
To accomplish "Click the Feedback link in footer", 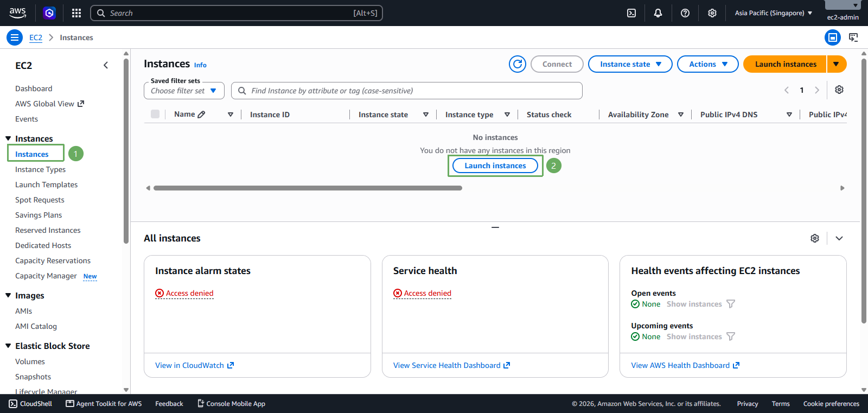I will pyautogui.click(x=169, y=404).
